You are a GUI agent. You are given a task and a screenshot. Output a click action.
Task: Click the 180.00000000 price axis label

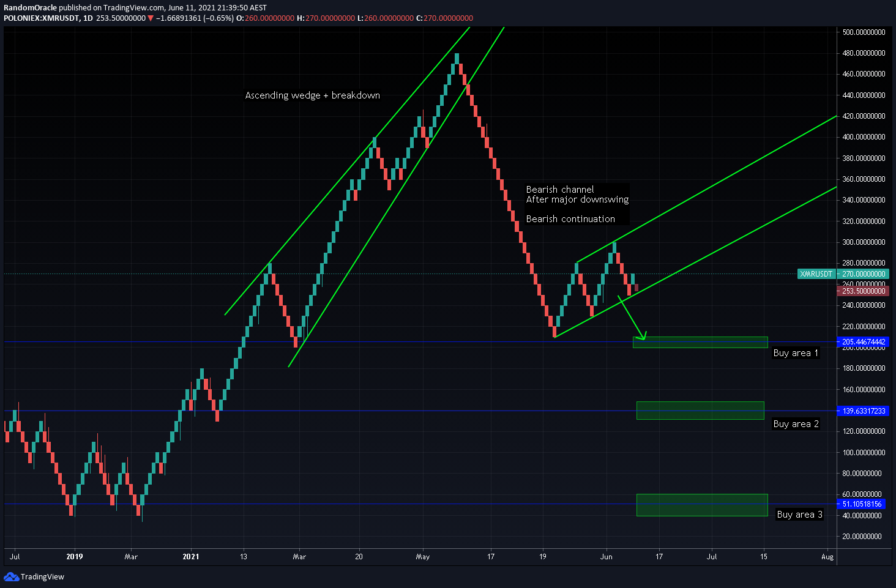pos(864,368)
